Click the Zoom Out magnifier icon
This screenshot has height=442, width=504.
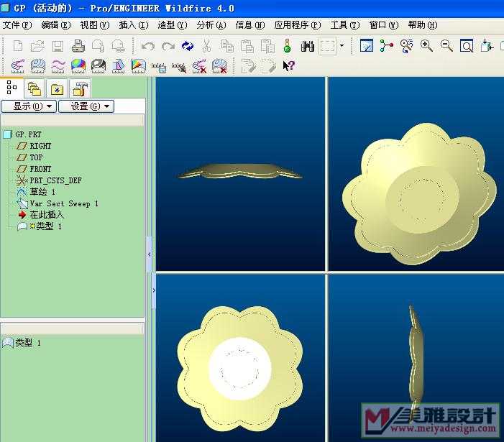446,47
